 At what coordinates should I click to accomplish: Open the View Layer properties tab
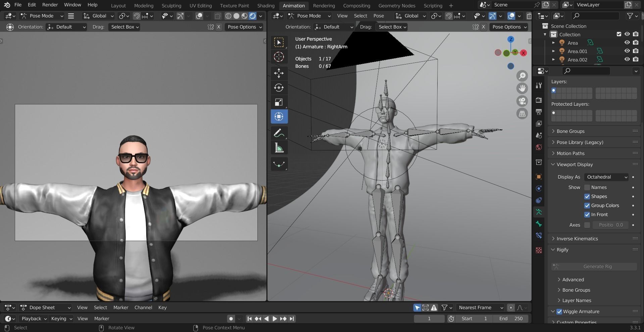[x=539, y=124]
